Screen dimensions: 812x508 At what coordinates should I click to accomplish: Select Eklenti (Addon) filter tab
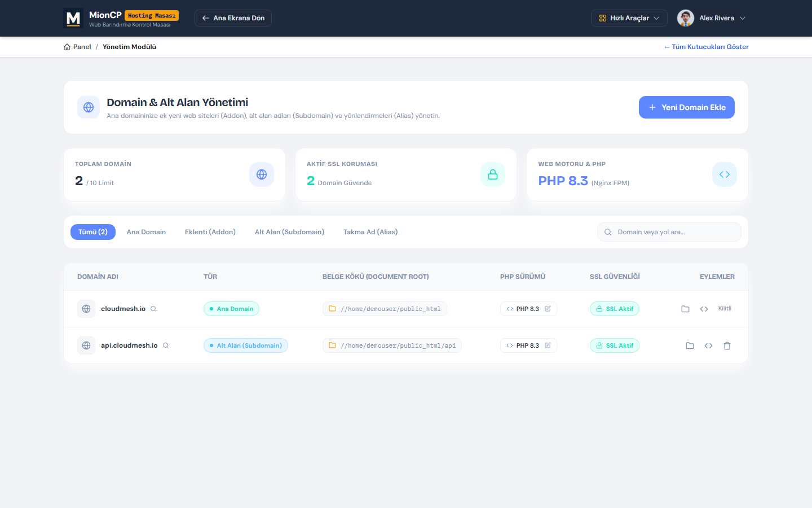[210, 232]
